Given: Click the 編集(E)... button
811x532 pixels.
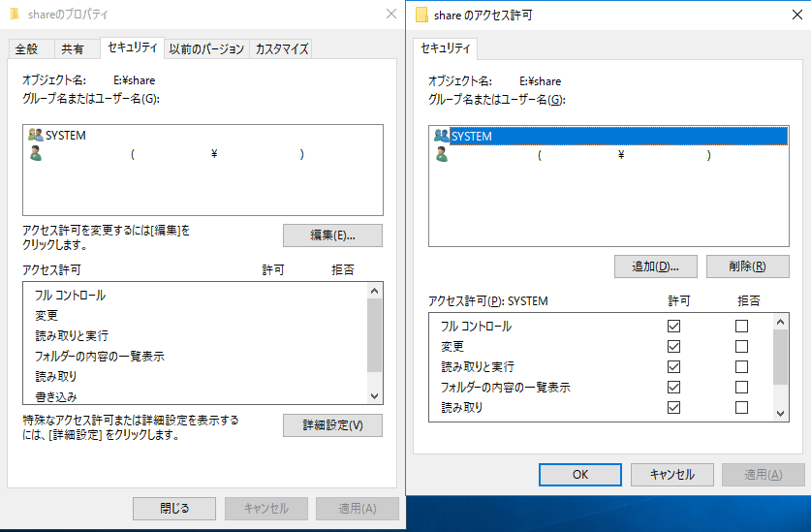Looking at the screenshot, I should point(332,235).
